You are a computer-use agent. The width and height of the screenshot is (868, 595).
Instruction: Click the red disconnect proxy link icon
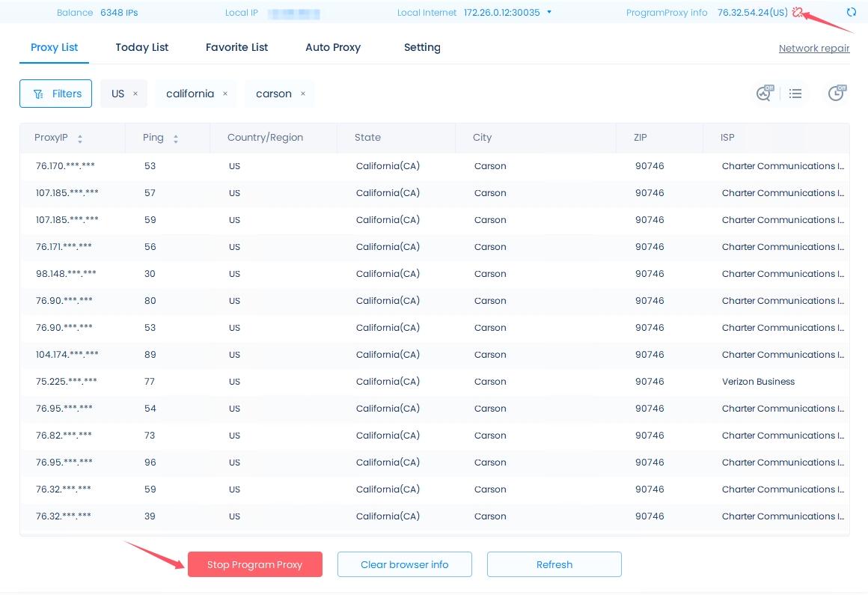tap(798, 12)
